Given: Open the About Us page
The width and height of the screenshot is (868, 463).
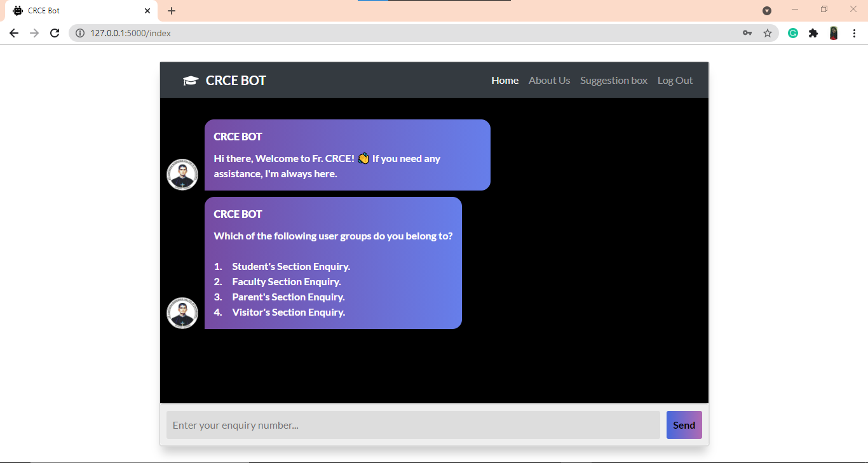Looking at the screenshot, I should coord(549,80).
